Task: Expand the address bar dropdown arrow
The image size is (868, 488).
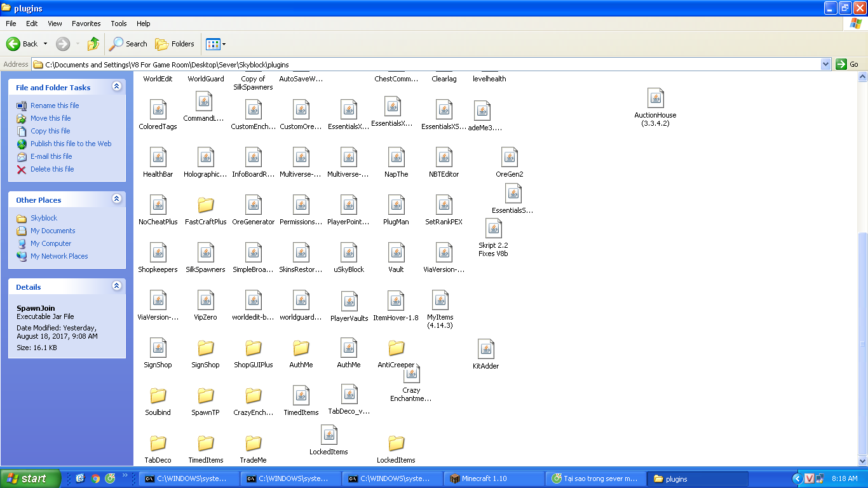Action: 825,64
